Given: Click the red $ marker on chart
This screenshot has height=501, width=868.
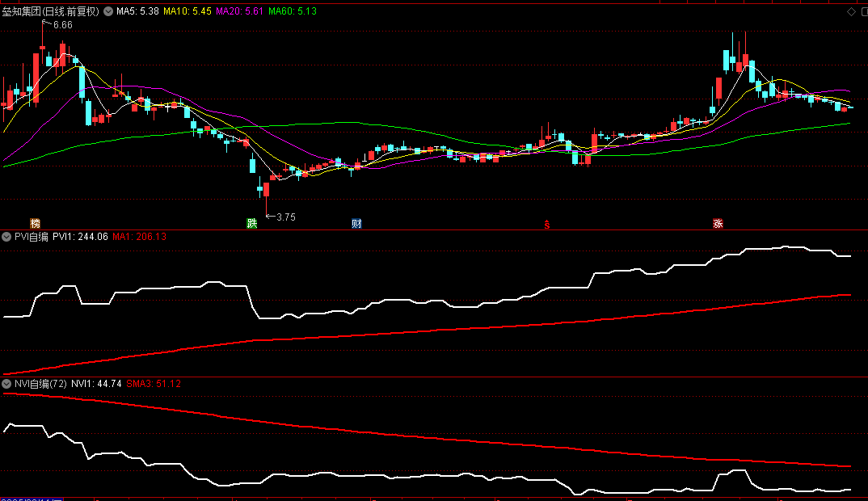Looking at the screenshot, I should (x=547, y=224).
